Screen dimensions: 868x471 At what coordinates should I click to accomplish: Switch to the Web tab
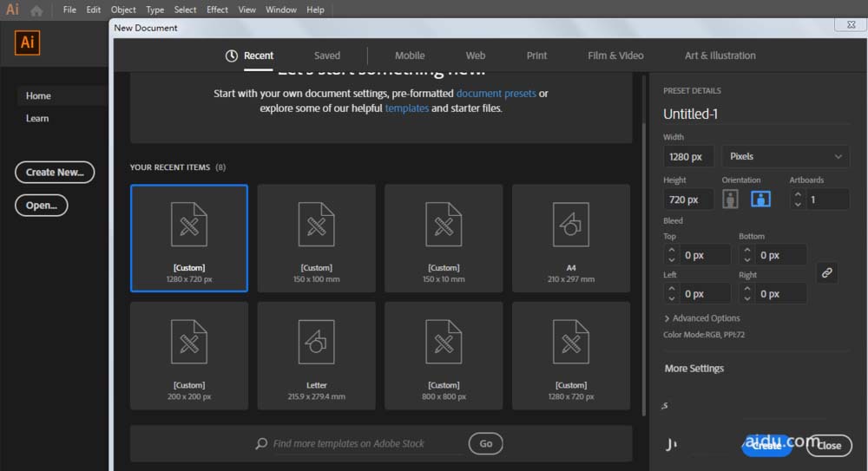(475, 56)
